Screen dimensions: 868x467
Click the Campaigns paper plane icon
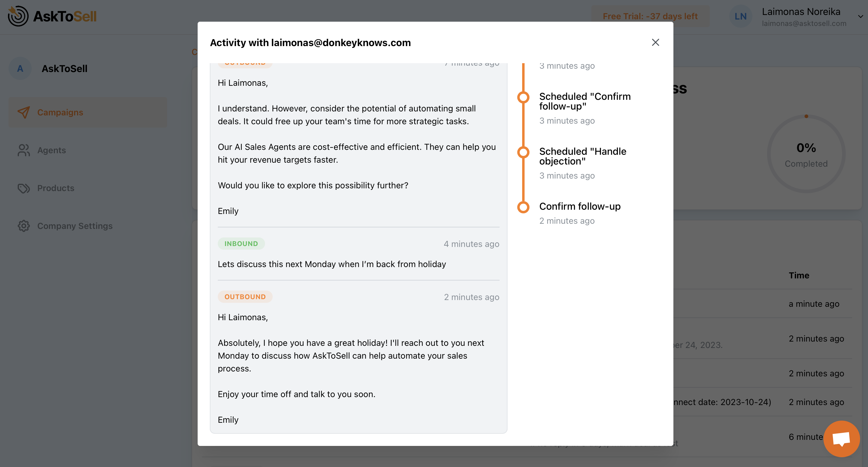click(23, 112)
